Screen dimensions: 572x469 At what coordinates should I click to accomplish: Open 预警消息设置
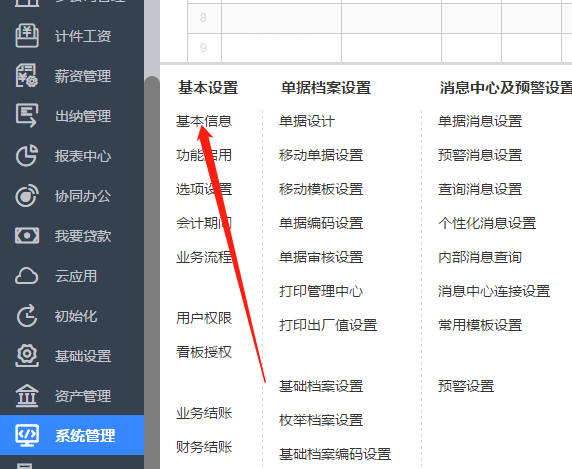[x=480, y=155]
